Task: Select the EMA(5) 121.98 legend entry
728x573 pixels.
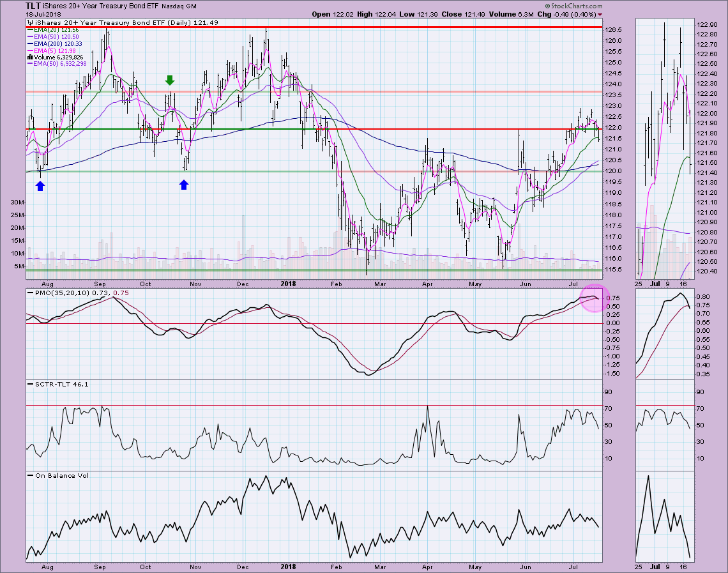Action: click(x=51, y=50)
